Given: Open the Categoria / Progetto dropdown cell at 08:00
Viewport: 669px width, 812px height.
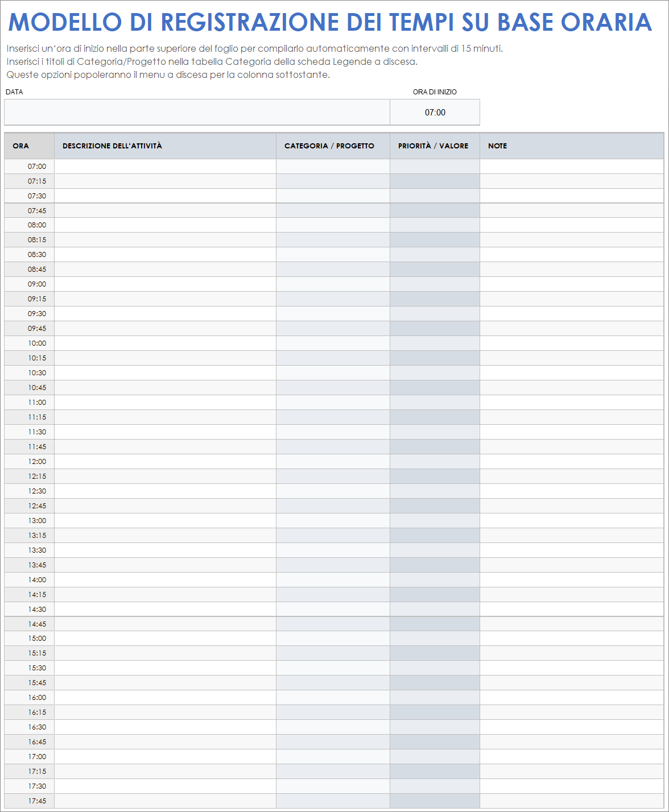Looking at the screenshot, I should coord(333,225).
